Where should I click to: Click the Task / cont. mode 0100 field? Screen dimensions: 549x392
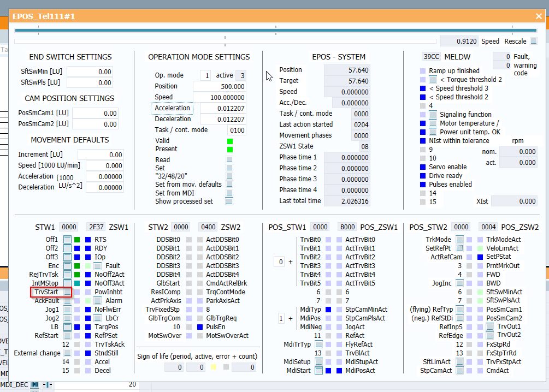[x=237, y=130]
